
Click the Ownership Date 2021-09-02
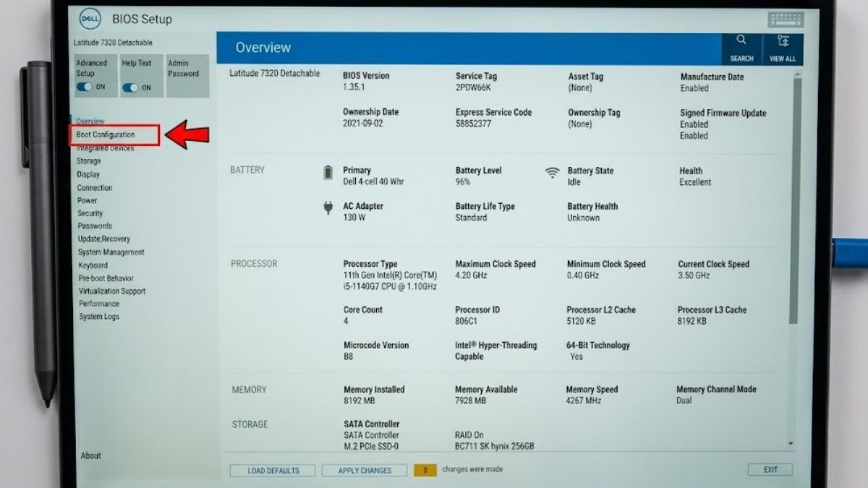pos(362,124)
